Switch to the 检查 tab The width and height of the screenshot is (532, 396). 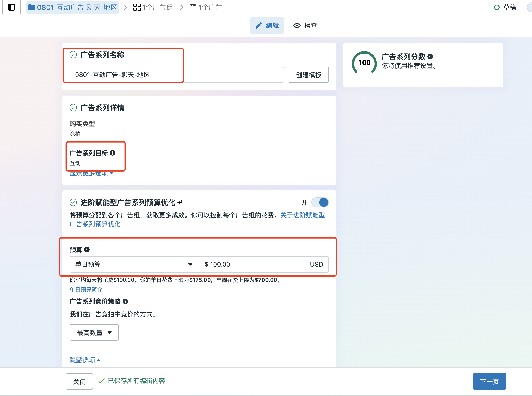305,26
